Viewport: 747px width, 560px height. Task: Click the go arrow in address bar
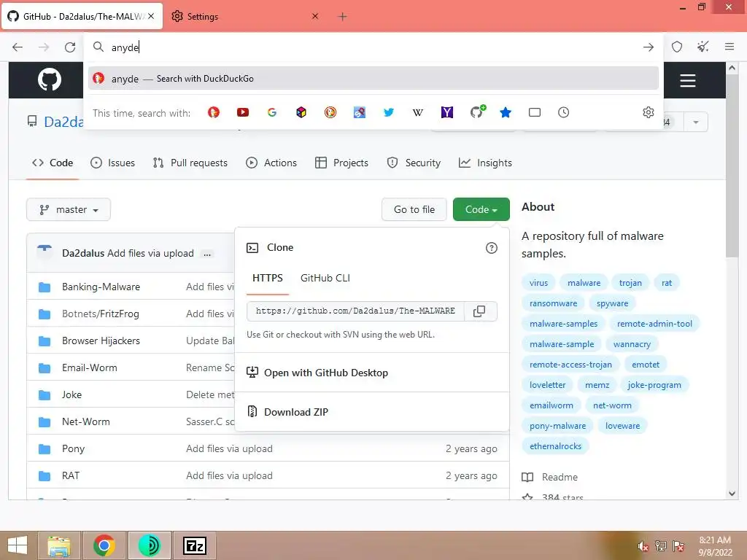648,47
